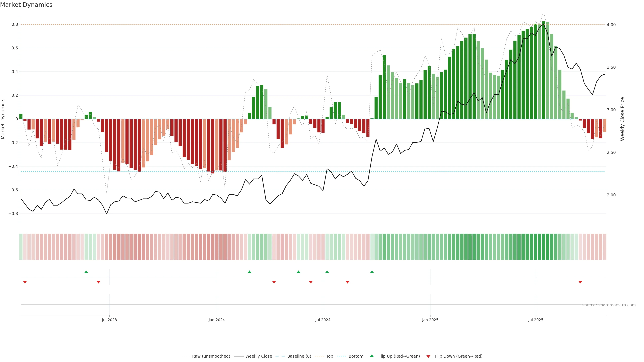The image size is (644, 362).
Task: Click the leftmost red flip-down triangle marker
Action: [25, 282]
